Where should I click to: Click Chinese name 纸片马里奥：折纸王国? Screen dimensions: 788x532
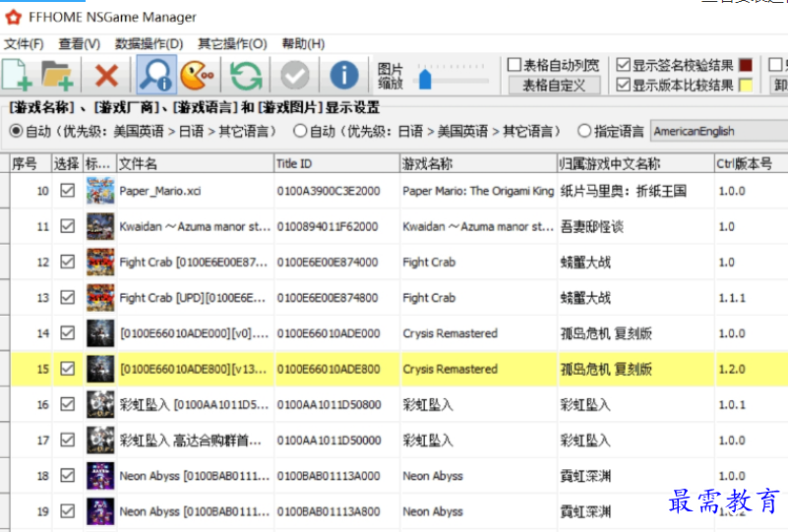(623, 191)
